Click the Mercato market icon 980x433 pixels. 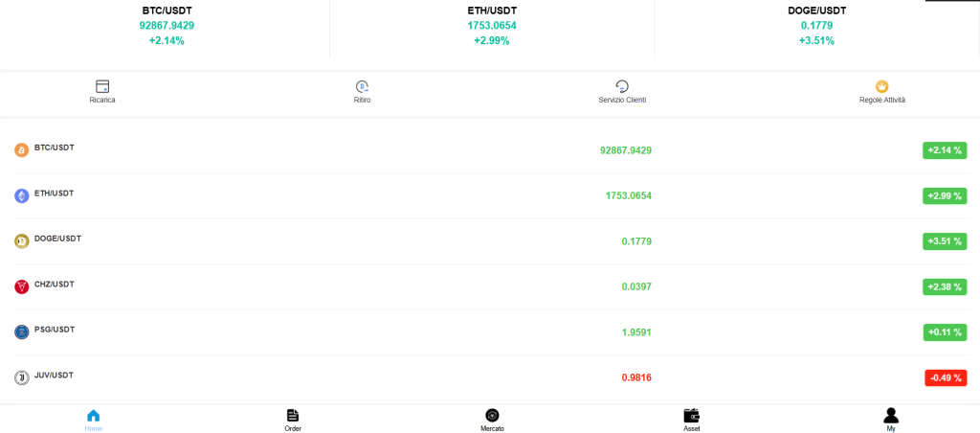click(492, 416)
